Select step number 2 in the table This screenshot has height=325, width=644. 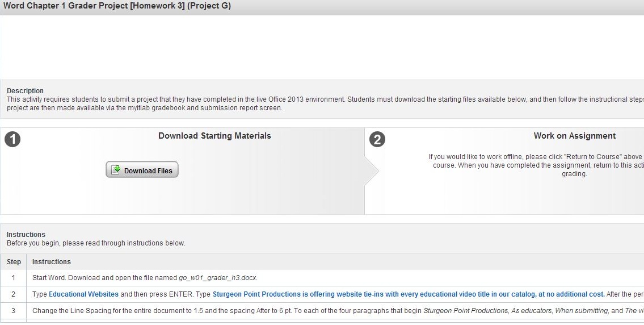click(14, 294)
